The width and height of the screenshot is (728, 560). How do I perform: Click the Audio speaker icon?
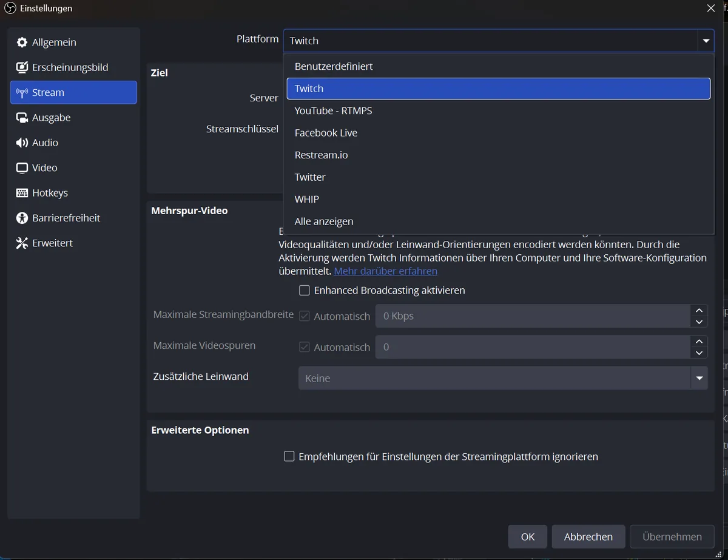[x=22, y=143]
